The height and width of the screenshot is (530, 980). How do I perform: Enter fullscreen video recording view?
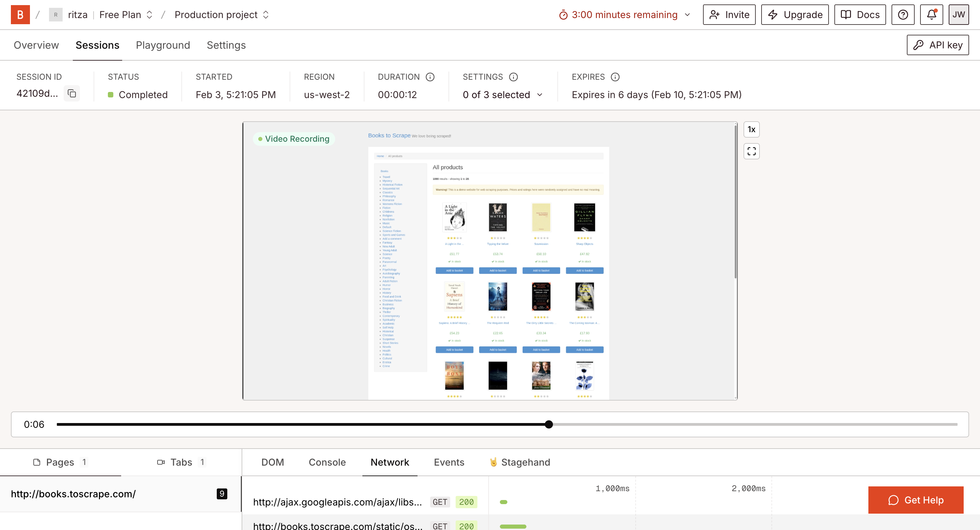(x=751, y=151)
